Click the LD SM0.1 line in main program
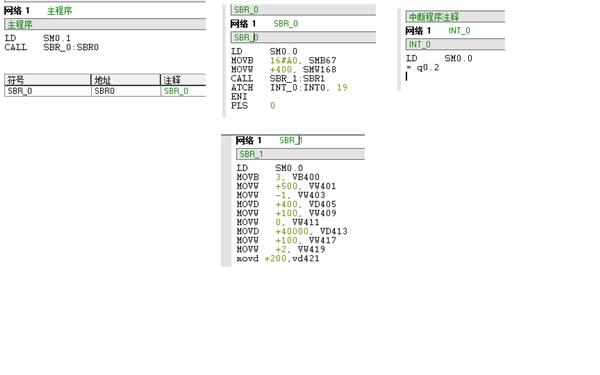The image size is (600, 375). point(38,38)
